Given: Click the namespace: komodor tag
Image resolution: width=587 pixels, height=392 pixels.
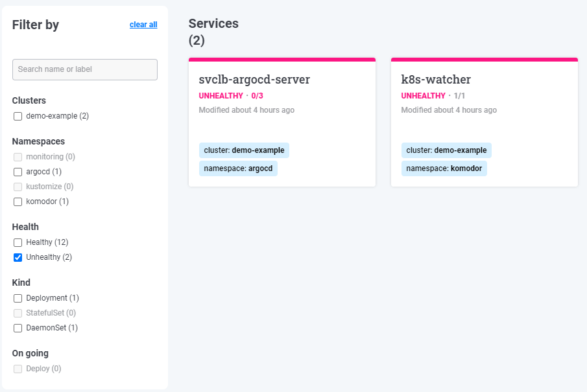Looking at the screenshot, I should coord(444,168).
